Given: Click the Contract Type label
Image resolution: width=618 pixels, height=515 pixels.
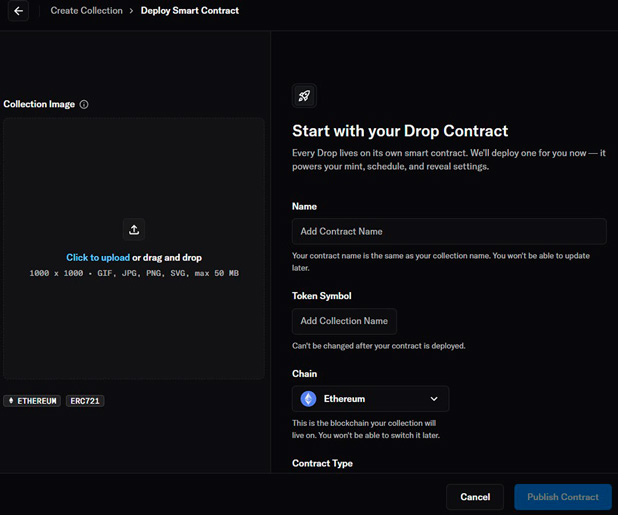Looking at the screenshot, I should click(x=322, y=463).
